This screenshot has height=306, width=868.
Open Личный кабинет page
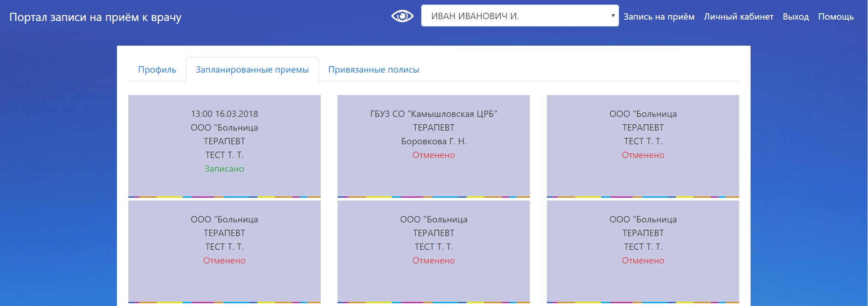coord(738,17)
